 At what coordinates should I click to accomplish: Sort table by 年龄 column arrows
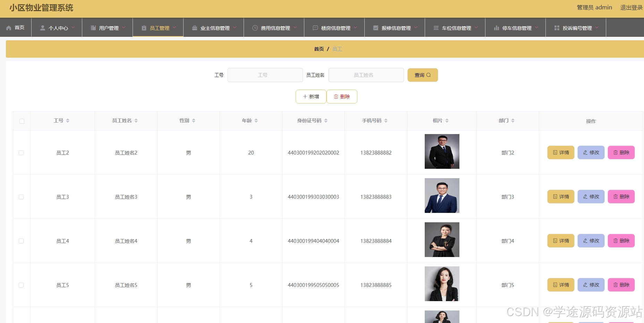point(256,121)
